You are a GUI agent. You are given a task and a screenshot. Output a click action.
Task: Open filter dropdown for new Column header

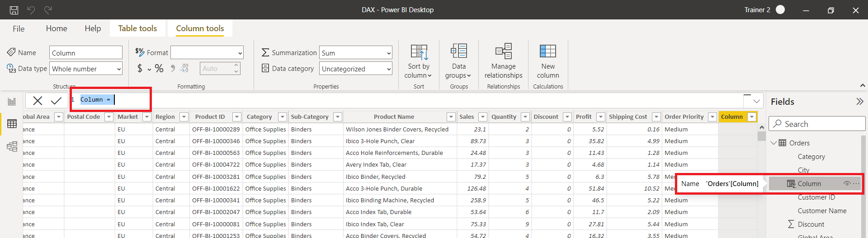[752, 117]
